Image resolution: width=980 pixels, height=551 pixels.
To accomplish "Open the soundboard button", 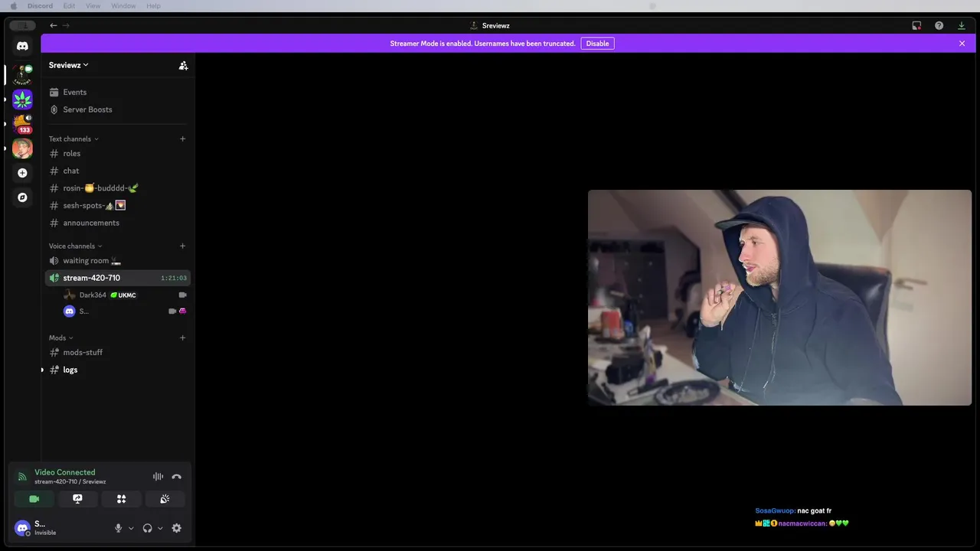I will 165,499.
